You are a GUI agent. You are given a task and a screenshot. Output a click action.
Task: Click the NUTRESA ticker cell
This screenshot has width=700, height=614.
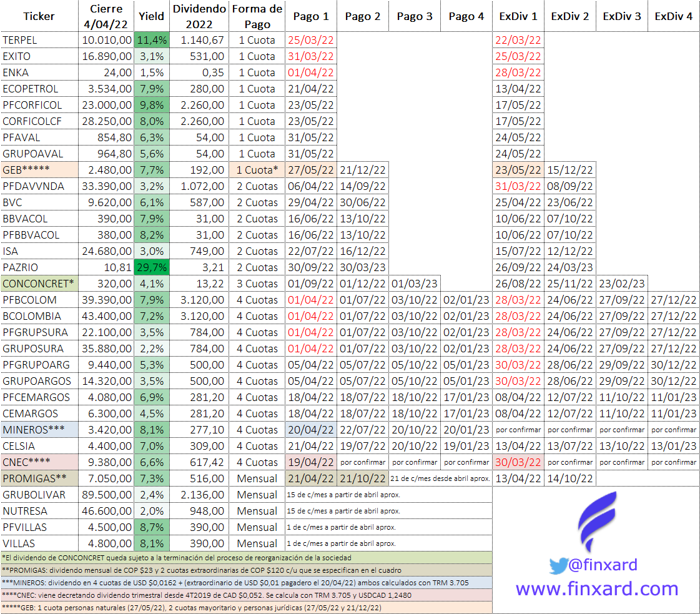click(39, 512)
